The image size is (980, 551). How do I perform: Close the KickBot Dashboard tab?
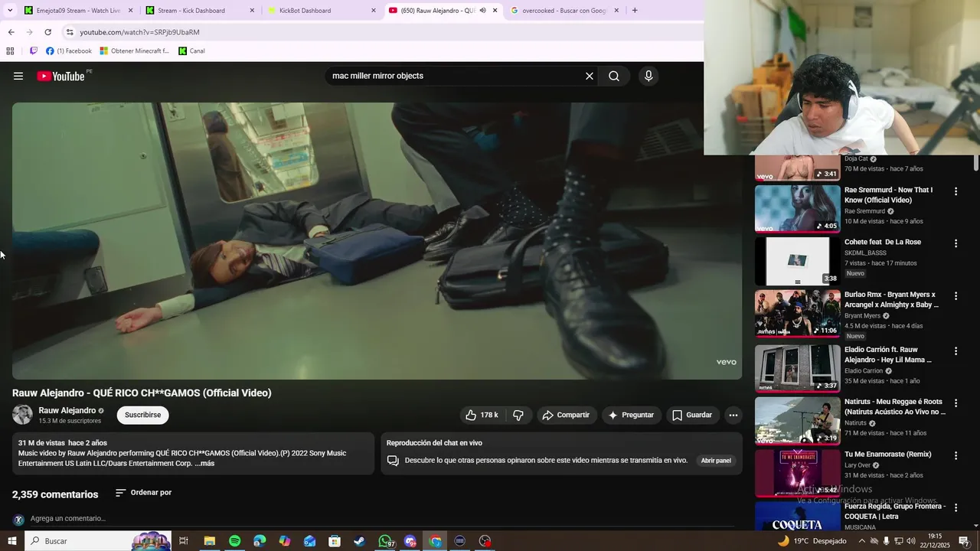pos(374,11)
